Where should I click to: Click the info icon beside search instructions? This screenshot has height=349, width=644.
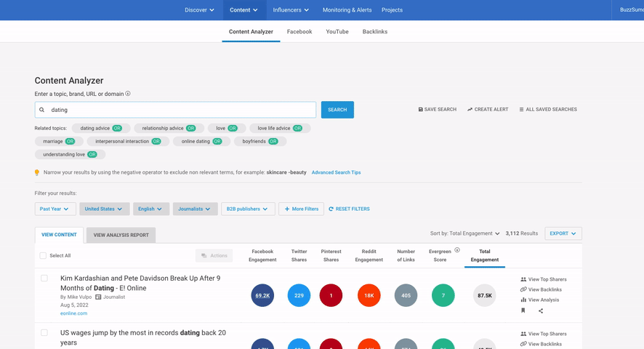click(x=128, y=94)
